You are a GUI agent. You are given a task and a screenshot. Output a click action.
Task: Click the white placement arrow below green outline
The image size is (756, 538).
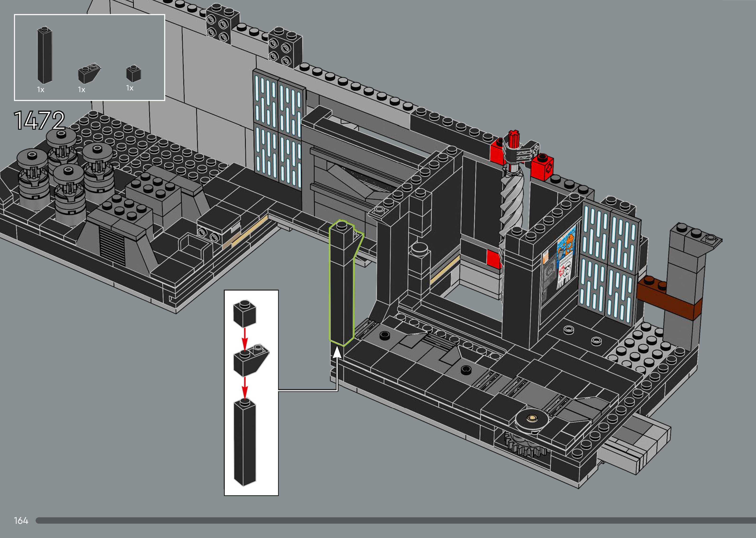[337, 353]
